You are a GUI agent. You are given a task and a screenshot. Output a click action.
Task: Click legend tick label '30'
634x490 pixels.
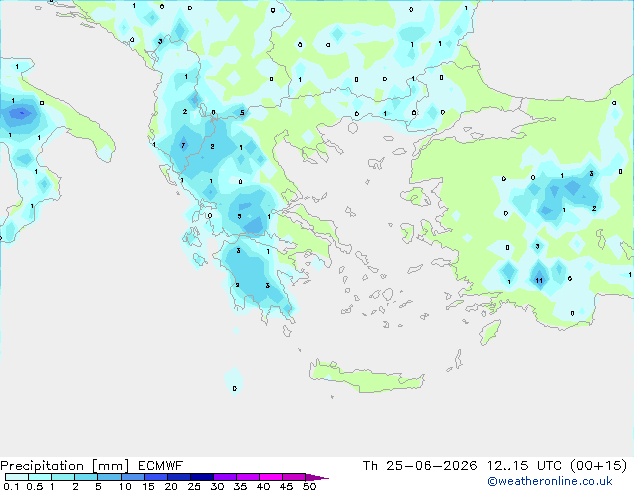tap(217, 486)
